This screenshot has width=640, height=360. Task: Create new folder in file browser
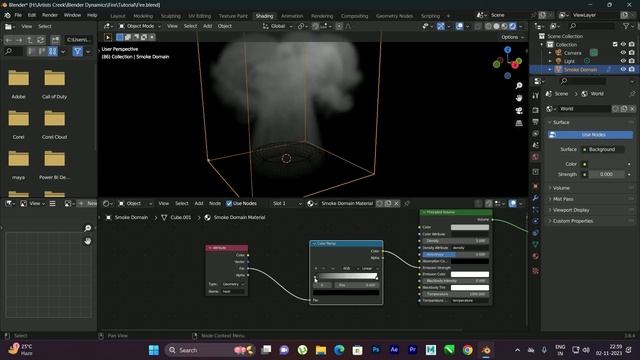[x=55, y=40]
